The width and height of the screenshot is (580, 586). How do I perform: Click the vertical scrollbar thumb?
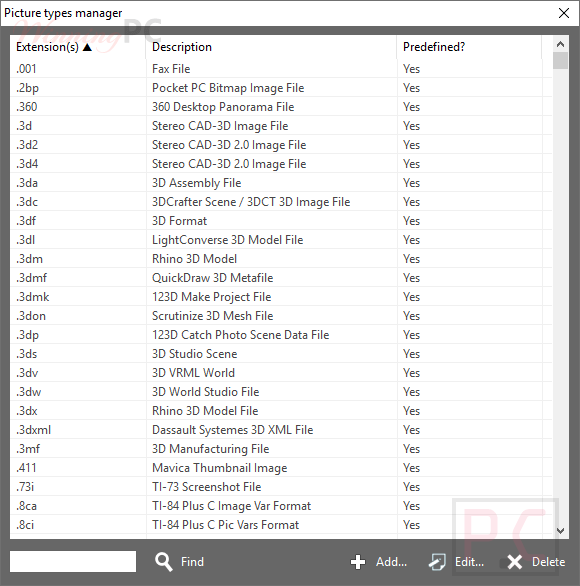click(560, 61)
